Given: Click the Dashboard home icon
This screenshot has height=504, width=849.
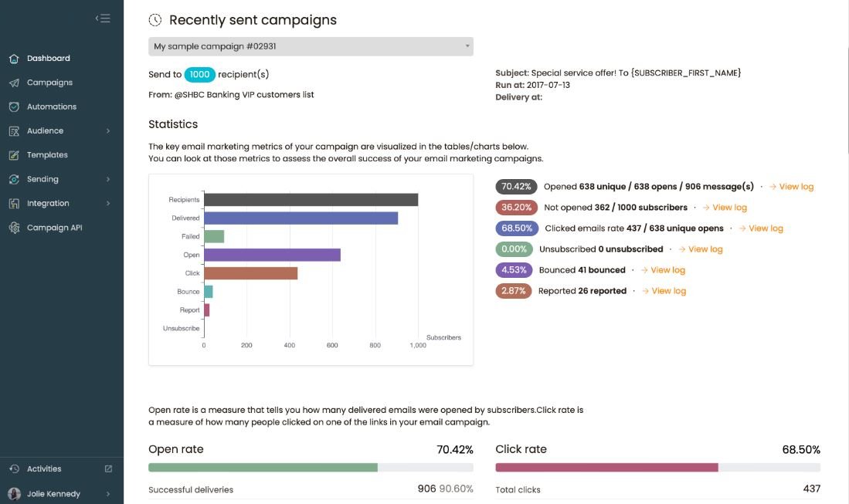Looking at the screenshot, I should click(14, 59).
